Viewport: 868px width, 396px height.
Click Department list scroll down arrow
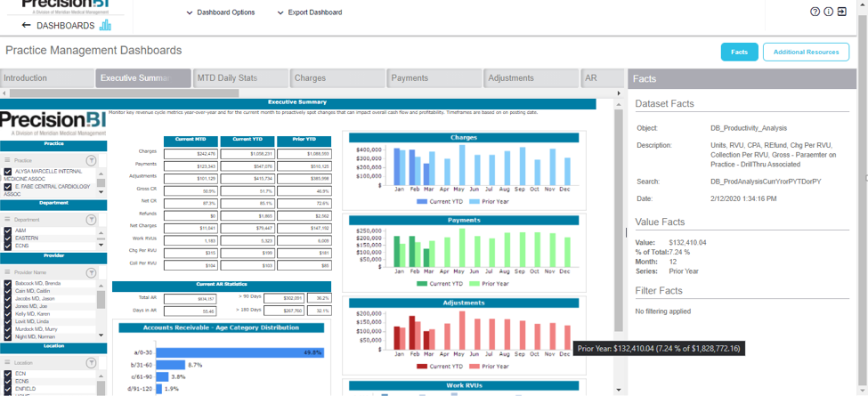click(x=101, y=245)
